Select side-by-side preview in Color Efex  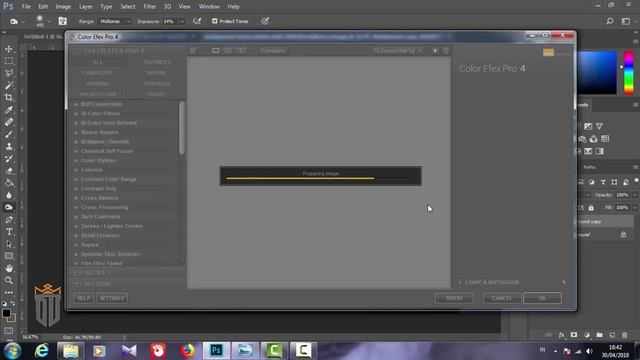241,51
